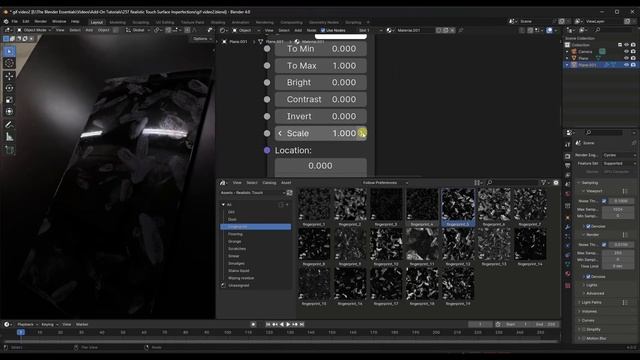This screenshot has width=640, height=360.
Task: Open the Render properties tab icon
Action: pyautogui.click(x=568, y=157)
